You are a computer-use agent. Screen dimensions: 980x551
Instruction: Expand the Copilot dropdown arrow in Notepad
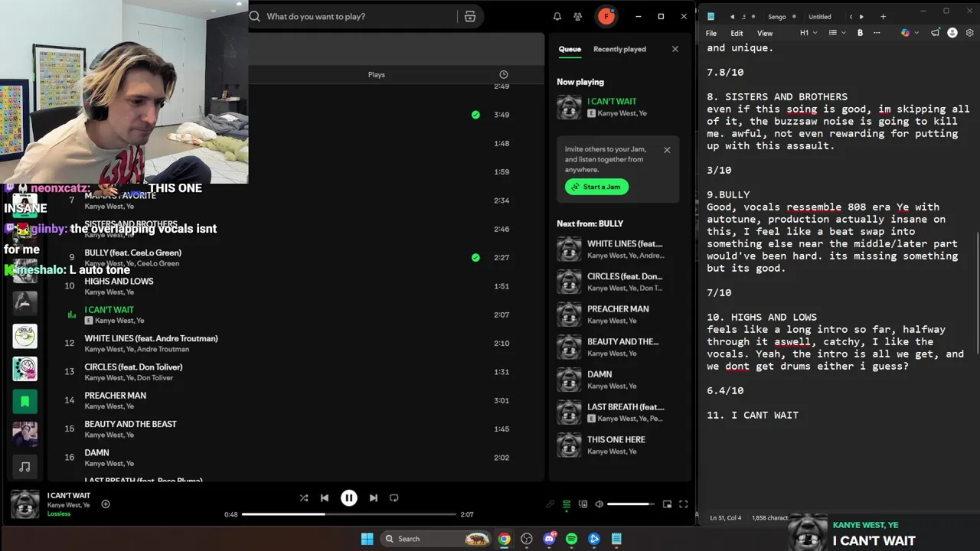tap(915, 33)
